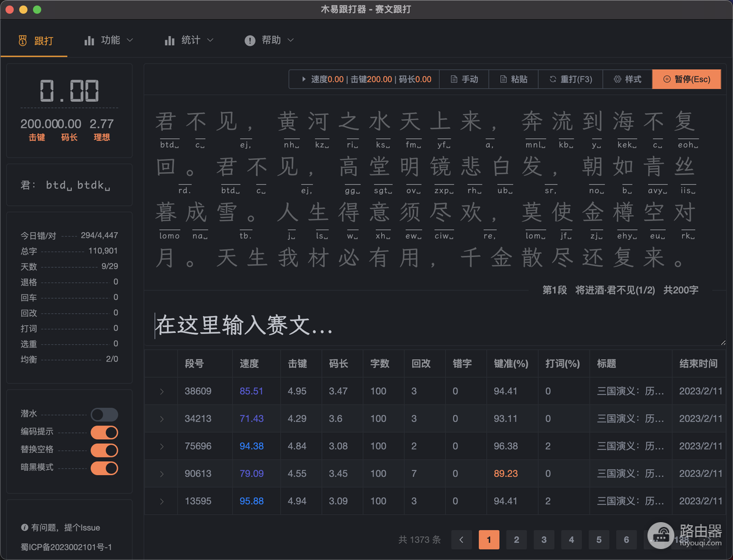This screenshot has height=560, width=733.
Task: Go to page 4 of results
Action: [572, 540]
